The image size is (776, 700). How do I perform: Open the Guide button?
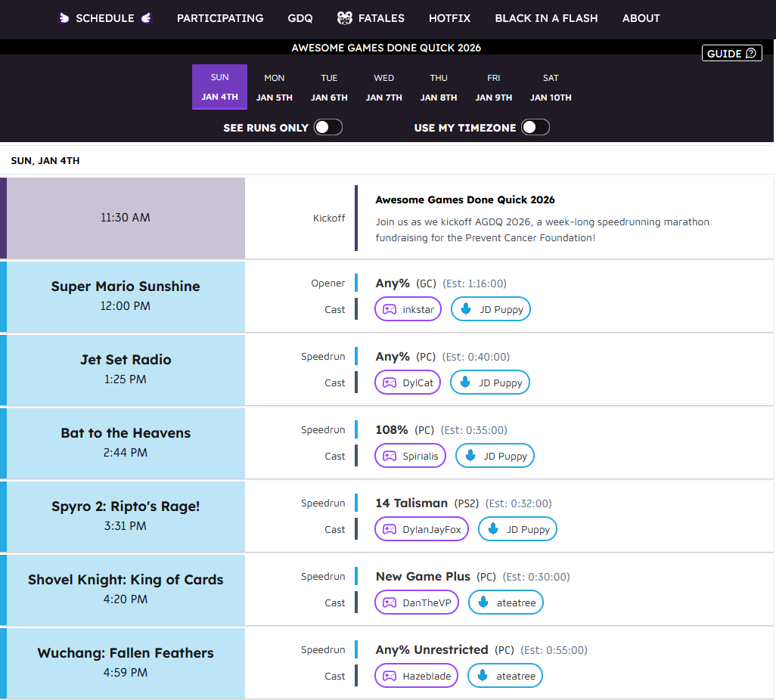731,53
